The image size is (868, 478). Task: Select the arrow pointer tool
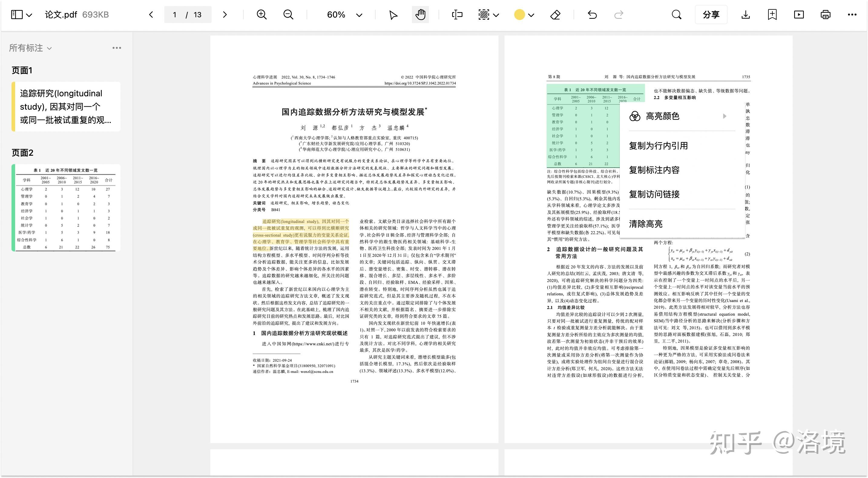point(393,15)
